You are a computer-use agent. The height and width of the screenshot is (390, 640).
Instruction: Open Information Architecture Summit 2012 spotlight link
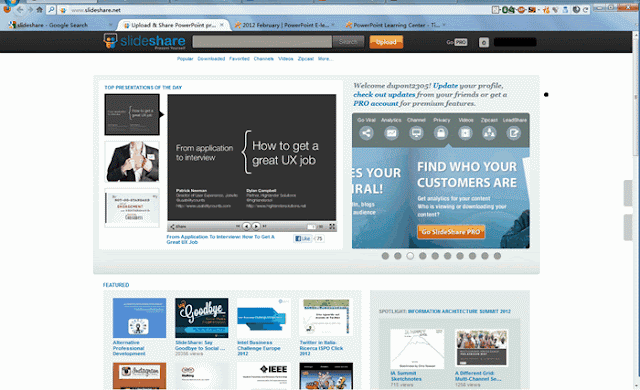pos(459,311)
